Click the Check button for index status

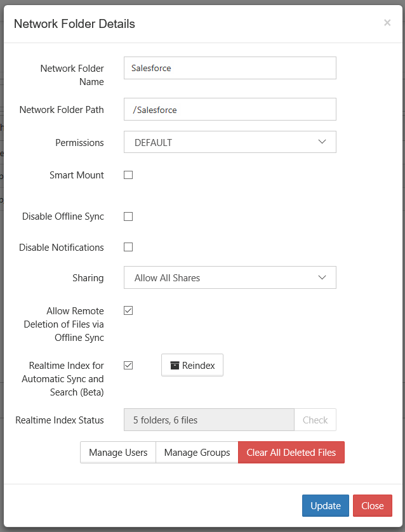[x=315, y=420]
